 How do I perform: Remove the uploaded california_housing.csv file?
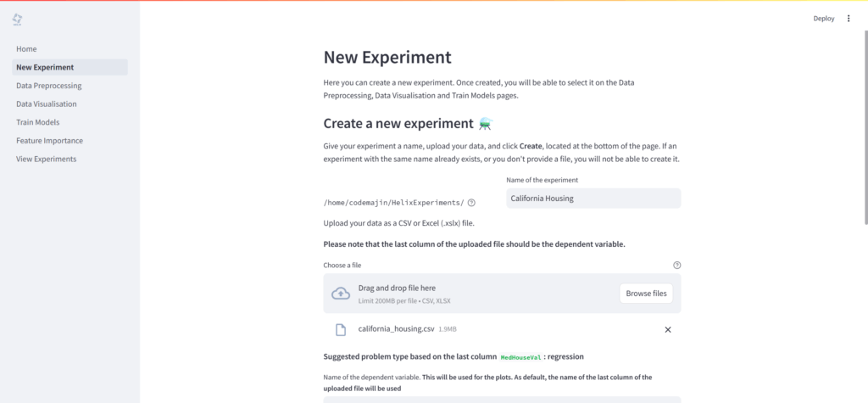click(668, 329)
